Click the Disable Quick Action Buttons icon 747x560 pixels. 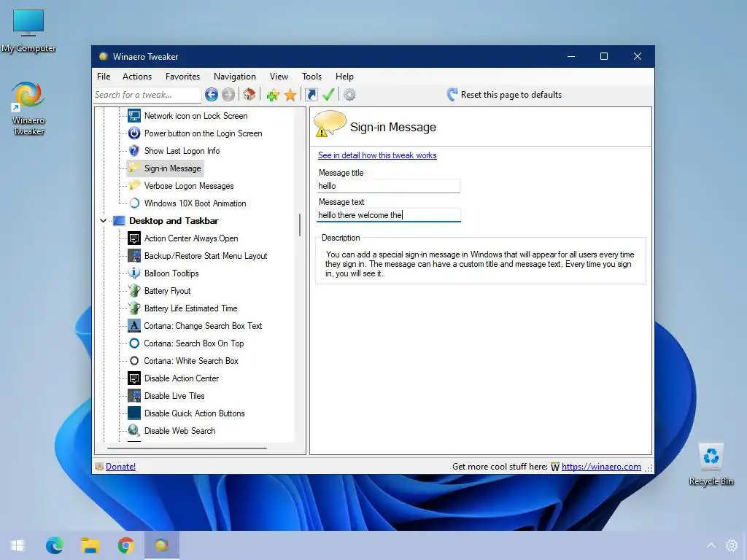tap(134, 413)
